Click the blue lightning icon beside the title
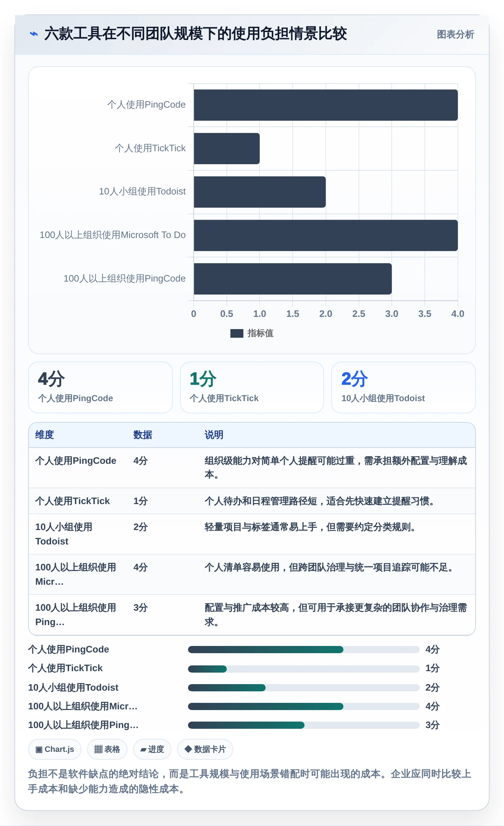The width and height of the screenshot is (504, 826). 34,34
